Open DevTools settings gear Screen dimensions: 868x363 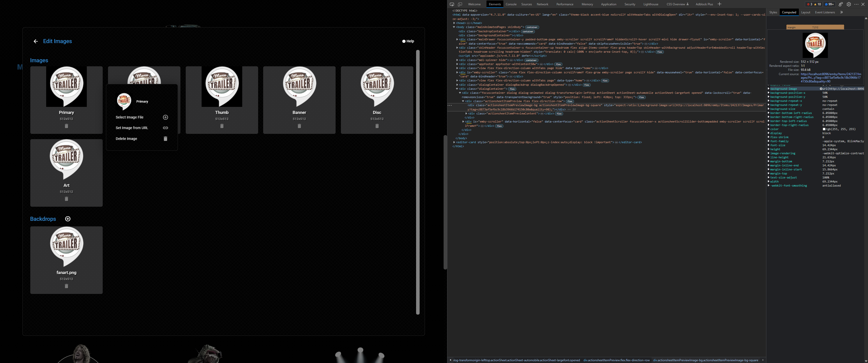[x=849, y=4]
